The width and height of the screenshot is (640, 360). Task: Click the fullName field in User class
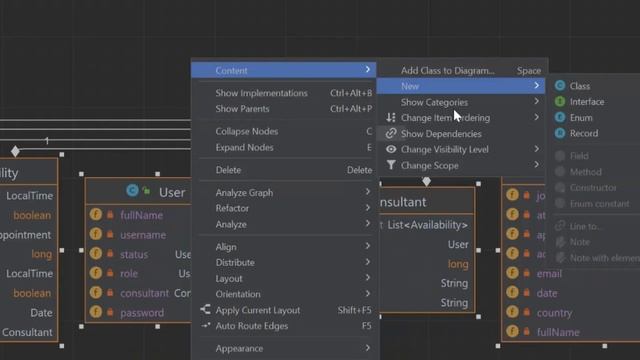point(141,215)
